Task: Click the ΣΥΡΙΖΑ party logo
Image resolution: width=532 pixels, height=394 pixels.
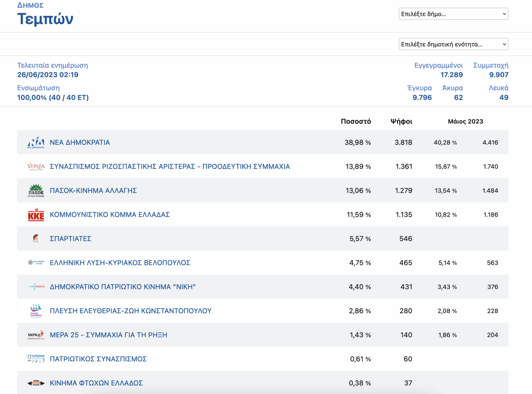Action: pos(36,167)
